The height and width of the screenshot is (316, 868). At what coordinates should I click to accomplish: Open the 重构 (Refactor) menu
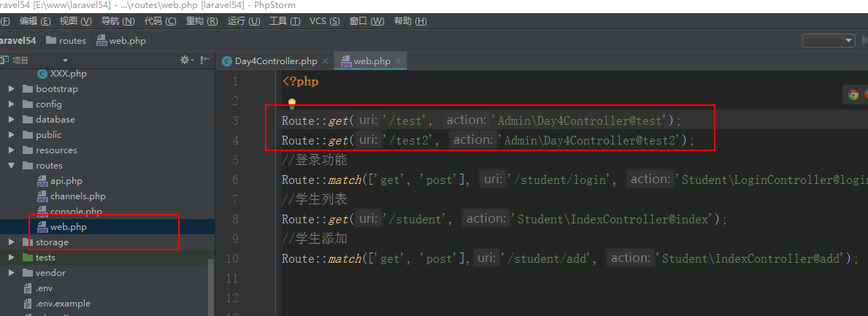click(x=202, y=21)
